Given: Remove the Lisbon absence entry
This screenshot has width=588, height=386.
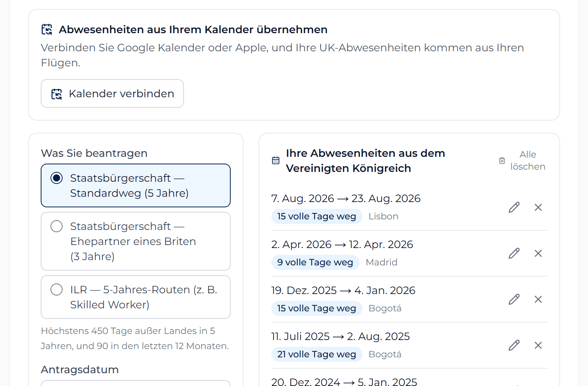Looking at the screenshot, I should pos(538,207).
